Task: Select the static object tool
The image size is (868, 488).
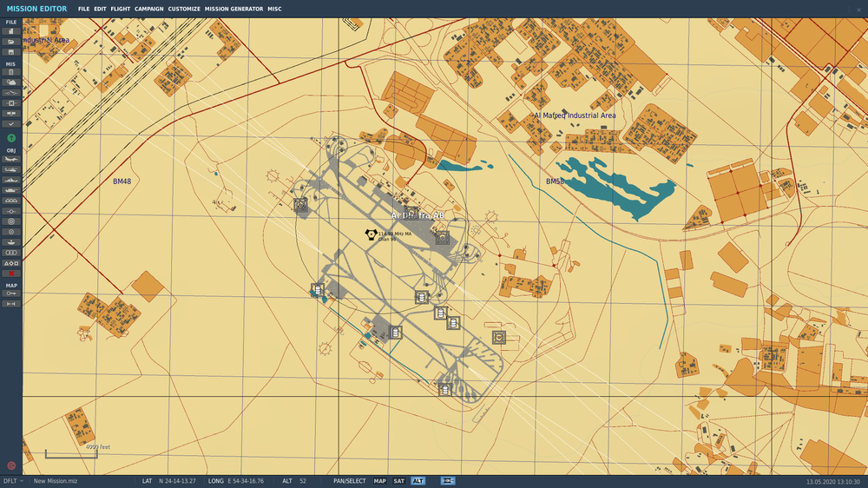Action: tap(11, 201)
